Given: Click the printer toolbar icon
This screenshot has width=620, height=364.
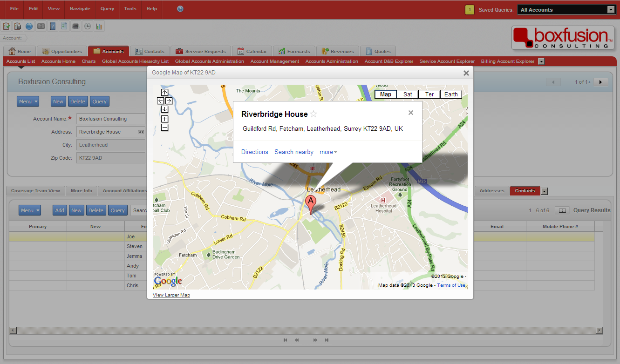Looking at the screenshot, I should 75,26.
